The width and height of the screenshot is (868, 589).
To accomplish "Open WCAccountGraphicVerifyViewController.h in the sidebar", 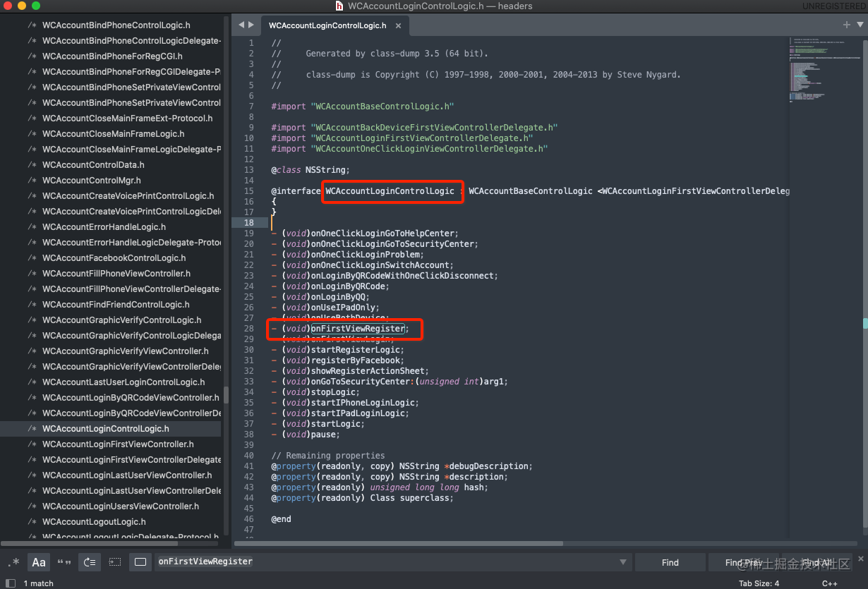I will (125, 351).
